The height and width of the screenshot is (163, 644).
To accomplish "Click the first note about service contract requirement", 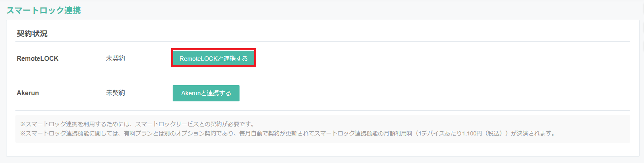I will 137,124.
